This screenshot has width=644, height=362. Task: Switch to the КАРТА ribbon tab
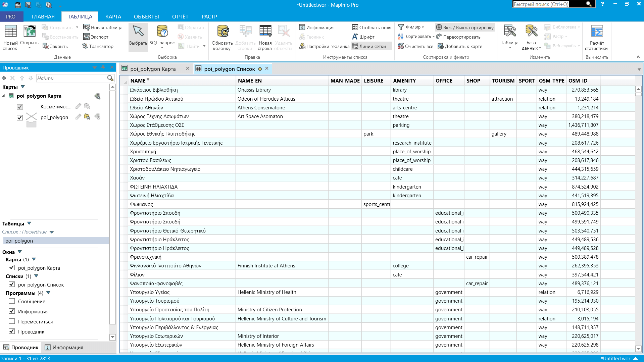pos(113,16)
